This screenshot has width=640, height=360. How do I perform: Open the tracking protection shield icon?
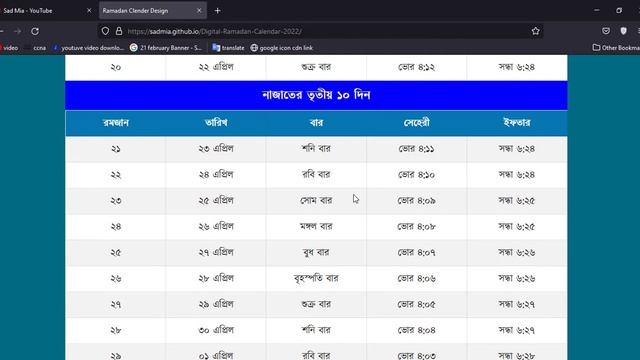click(105, 31)
